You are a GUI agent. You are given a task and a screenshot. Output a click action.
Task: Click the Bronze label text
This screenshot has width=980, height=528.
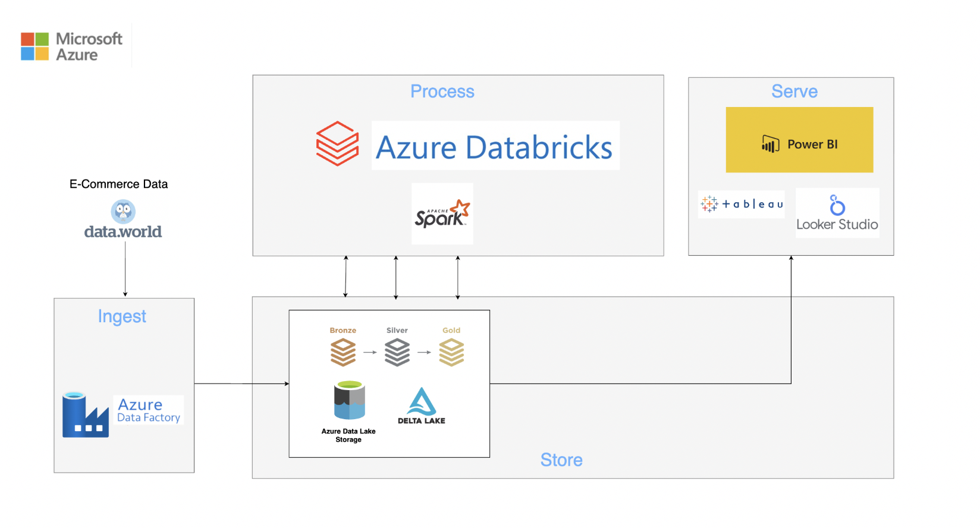[x=343, y=330]
